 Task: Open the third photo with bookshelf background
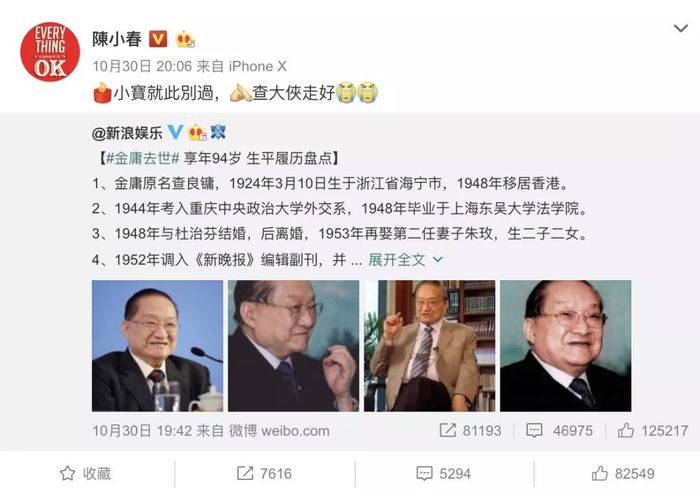(429, 346)
